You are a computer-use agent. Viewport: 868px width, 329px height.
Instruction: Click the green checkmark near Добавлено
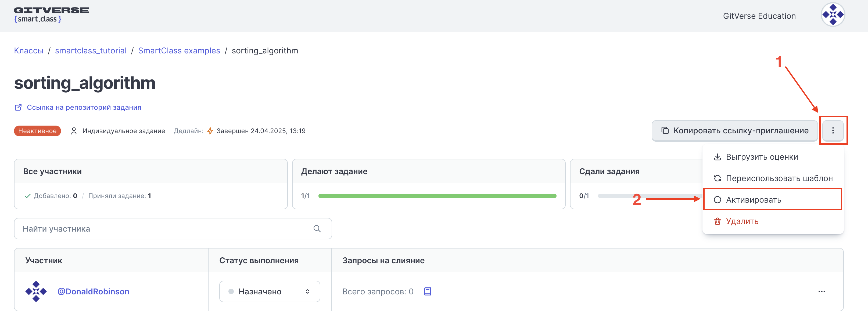28,196
